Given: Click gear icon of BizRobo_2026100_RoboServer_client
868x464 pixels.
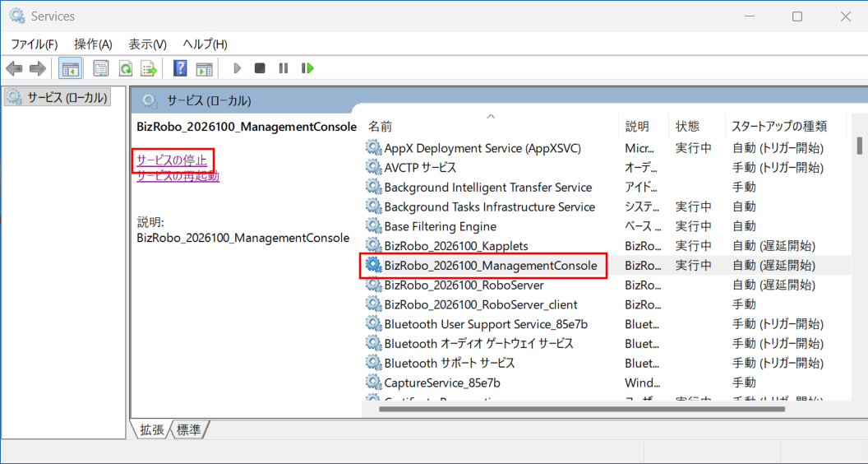Looking at the screenshot, I should point(374,305).
